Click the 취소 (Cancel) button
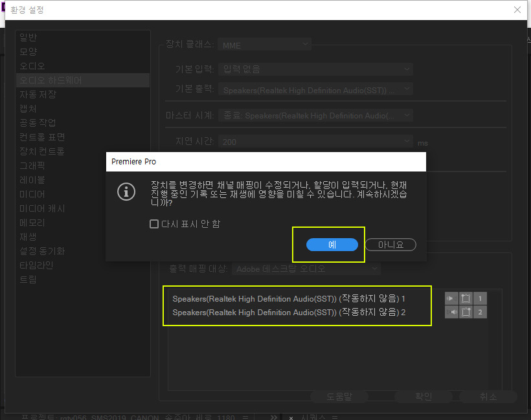The image size is (531, 420). 488,396
